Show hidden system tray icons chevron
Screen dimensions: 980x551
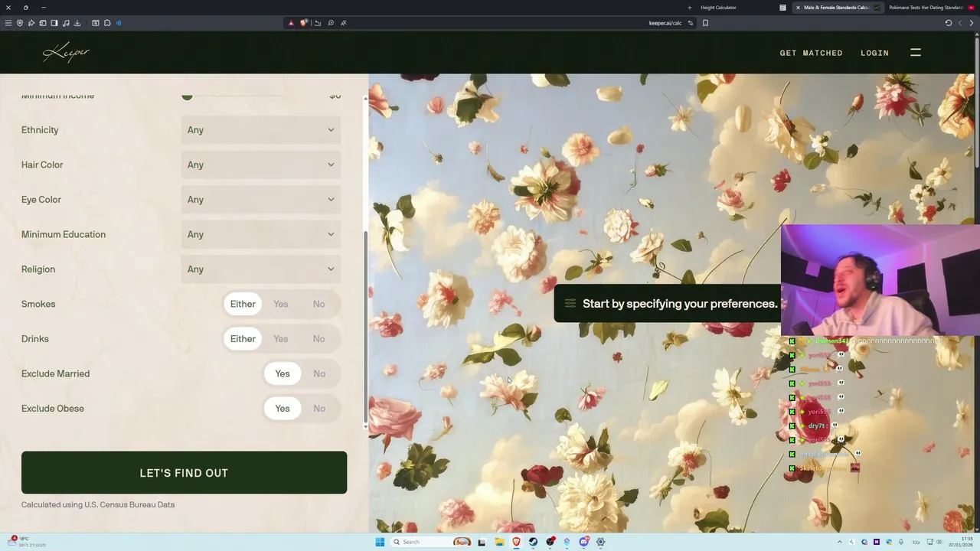(x=840, y=542)
